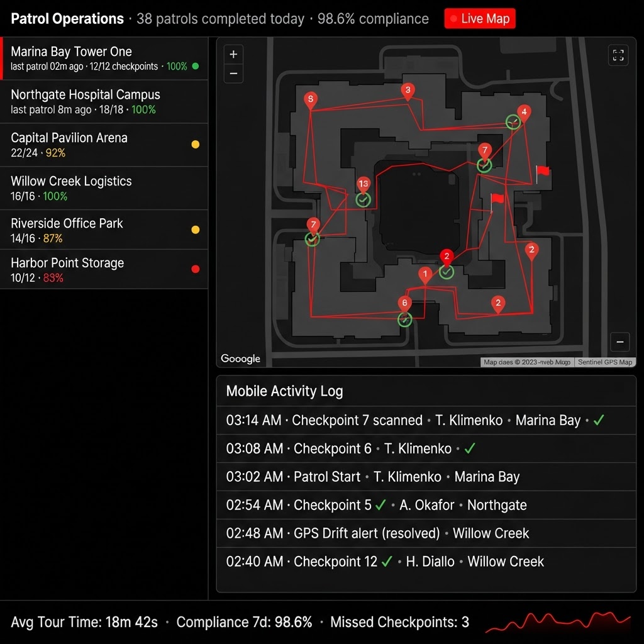This screenshot has width=644, height=644.
Task: Open Northgate Hospital Campus site
Action: tap(104, 101)
